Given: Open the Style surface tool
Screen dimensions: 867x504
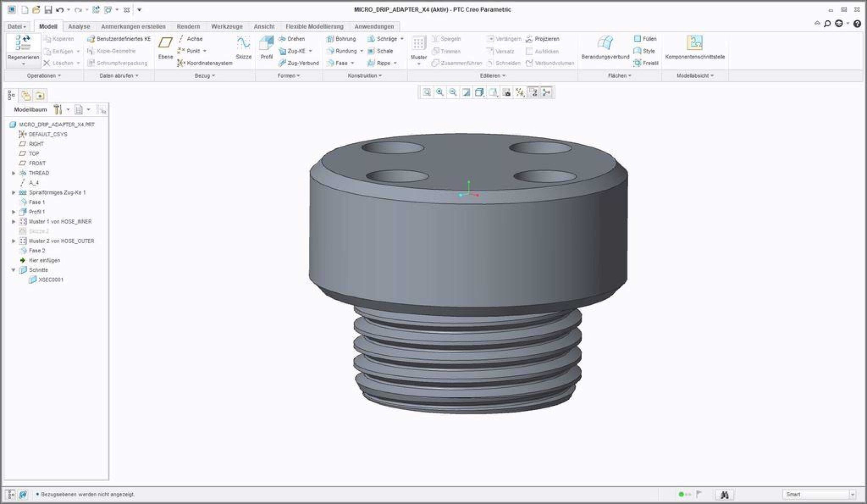Looking at the screenshot, I should (x=644, y=51).
